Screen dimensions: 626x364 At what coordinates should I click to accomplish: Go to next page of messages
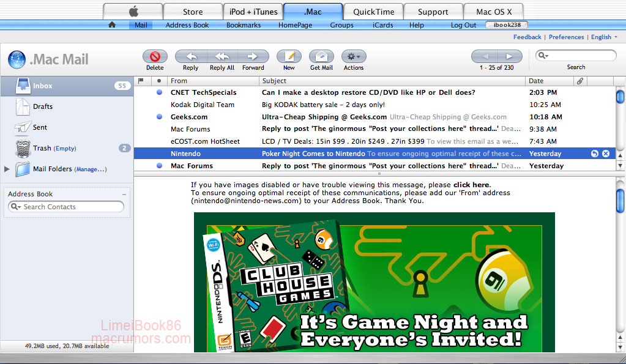tap(510, 56)
